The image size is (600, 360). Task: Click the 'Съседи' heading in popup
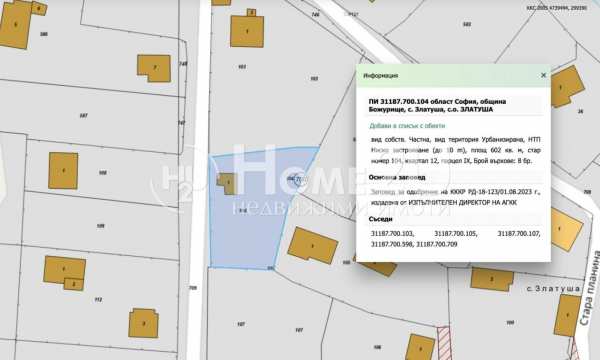pos(380,219)
